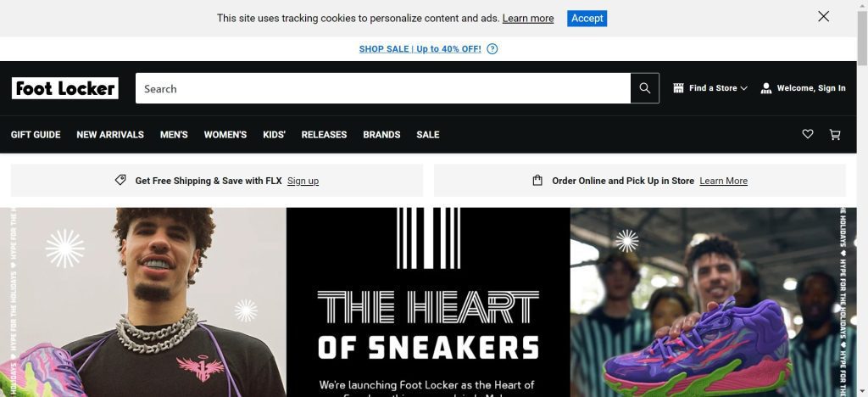Open SHOP SALE Up to 40% OFF link

point(420,48)
